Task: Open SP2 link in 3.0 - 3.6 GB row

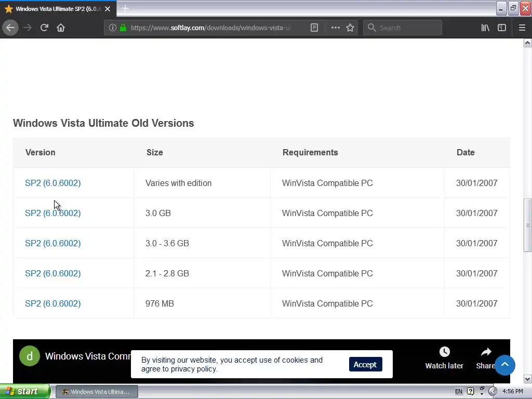Action: tap(52, 243)
